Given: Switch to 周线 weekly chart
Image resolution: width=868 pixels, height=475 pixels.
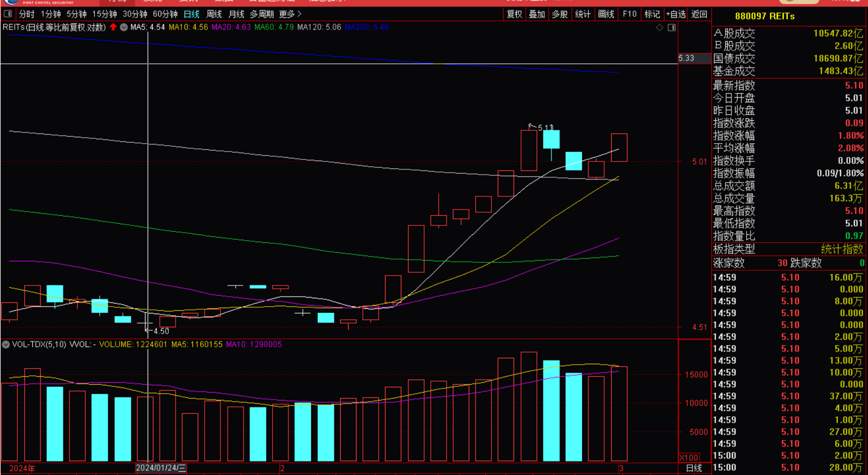Looking at the screenshot, I should (x=214, y=14).
